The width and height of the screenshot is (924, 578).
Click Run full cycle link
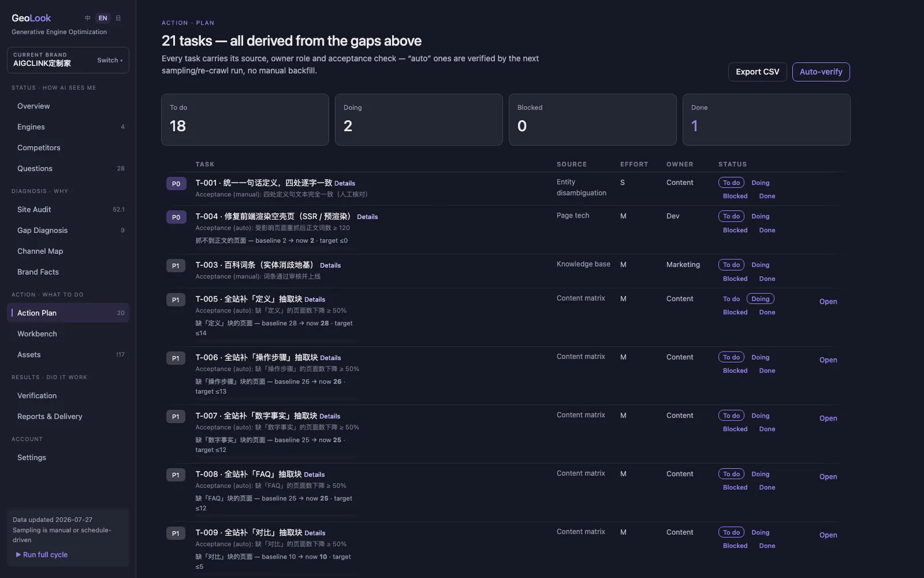[x=42, y=554]
